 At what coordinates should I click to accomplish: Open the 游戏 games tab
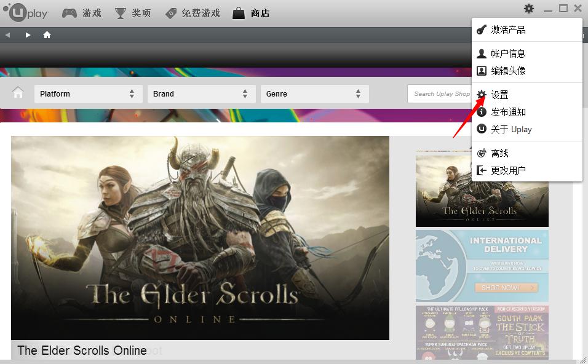81,13
